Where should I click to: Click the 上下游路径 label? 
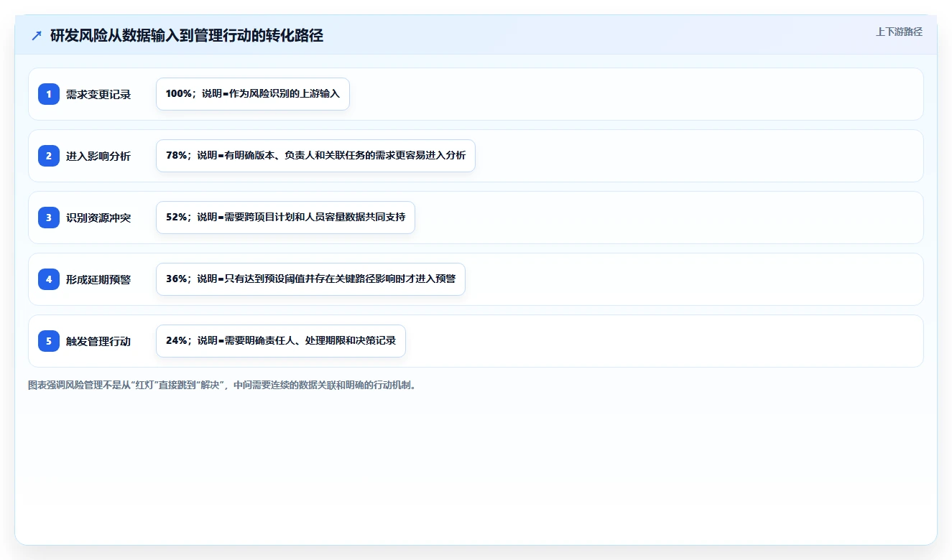pyautogui.click(x=899, y=32)
